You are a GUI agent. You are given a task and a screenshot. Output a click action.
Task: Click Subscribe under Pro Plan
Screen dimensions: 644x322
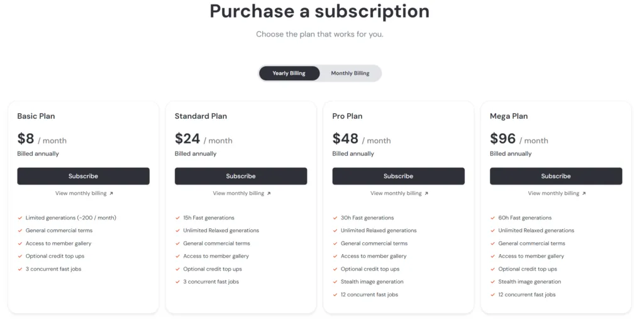(398, 176)
